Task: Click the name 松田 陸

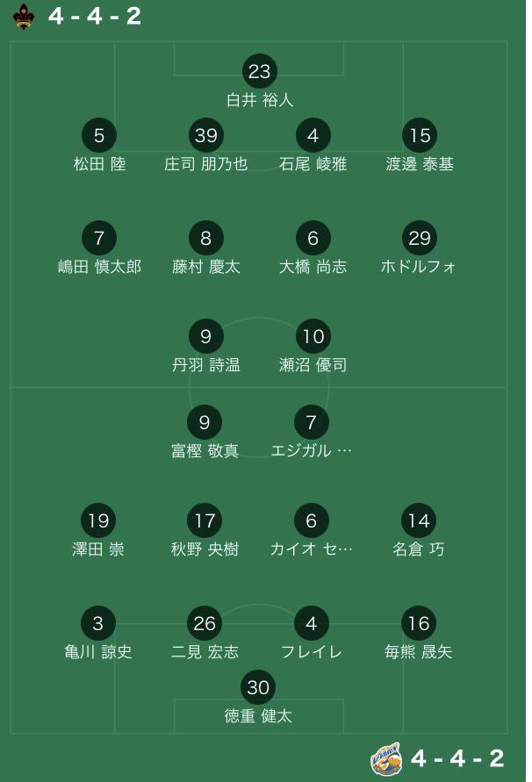Action: click(99, 164)
